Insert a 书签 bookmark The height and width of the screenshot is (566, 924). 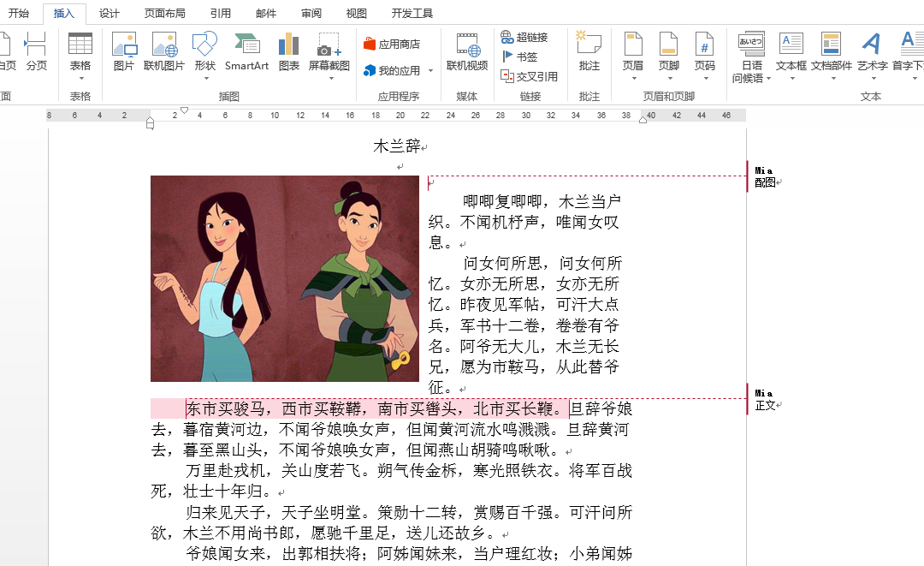[519, 57]
